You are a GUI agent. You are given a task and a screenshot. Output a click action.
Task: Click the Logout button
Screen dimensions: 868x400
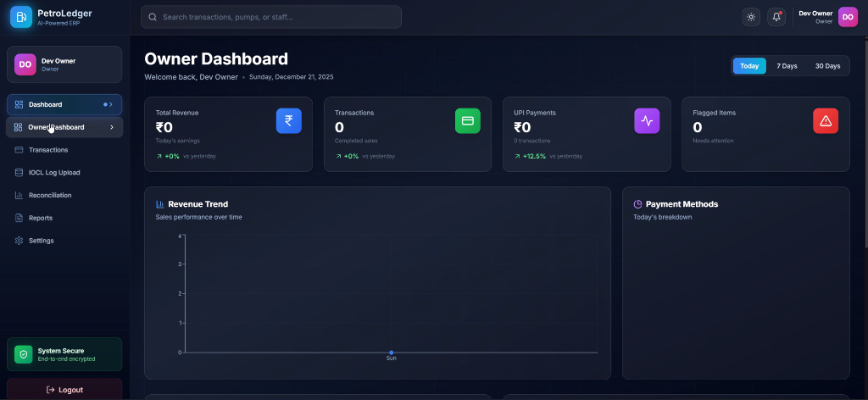(x=64, y=390)
